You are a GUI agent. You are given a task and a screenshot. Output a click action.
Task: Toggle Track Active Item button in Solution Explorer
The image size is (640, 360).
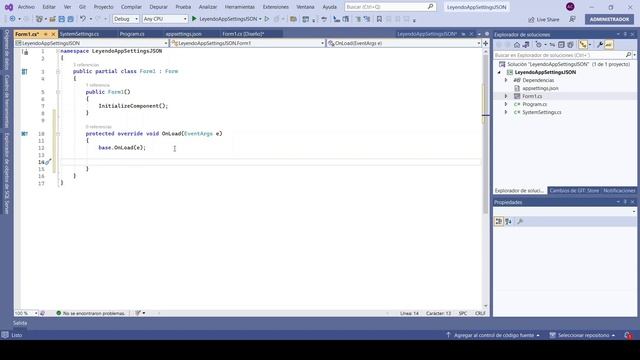[x=583, y=45]
